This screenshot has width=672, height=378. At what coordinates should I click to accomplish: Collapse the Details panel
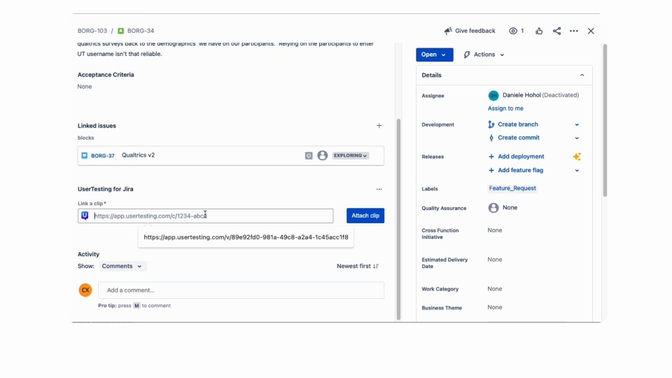point(582,75)
